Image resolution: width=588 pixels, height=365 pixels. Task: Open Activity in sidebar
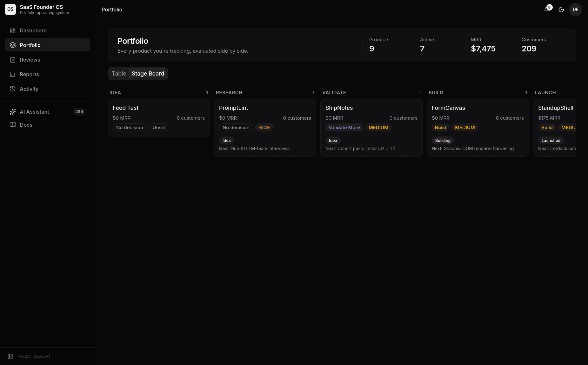coord(47,89)
